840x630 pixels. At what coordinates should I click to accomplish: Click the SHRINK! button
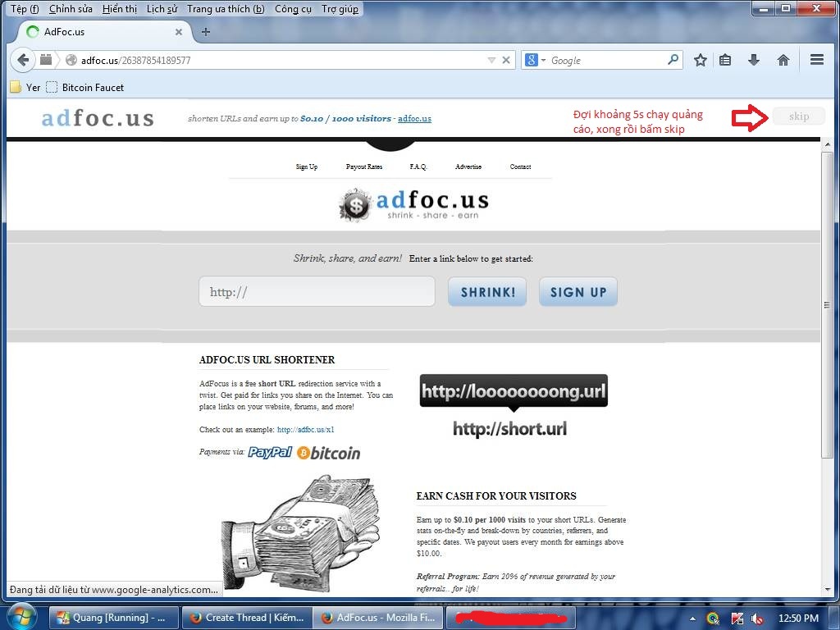(x=487, y=292)
